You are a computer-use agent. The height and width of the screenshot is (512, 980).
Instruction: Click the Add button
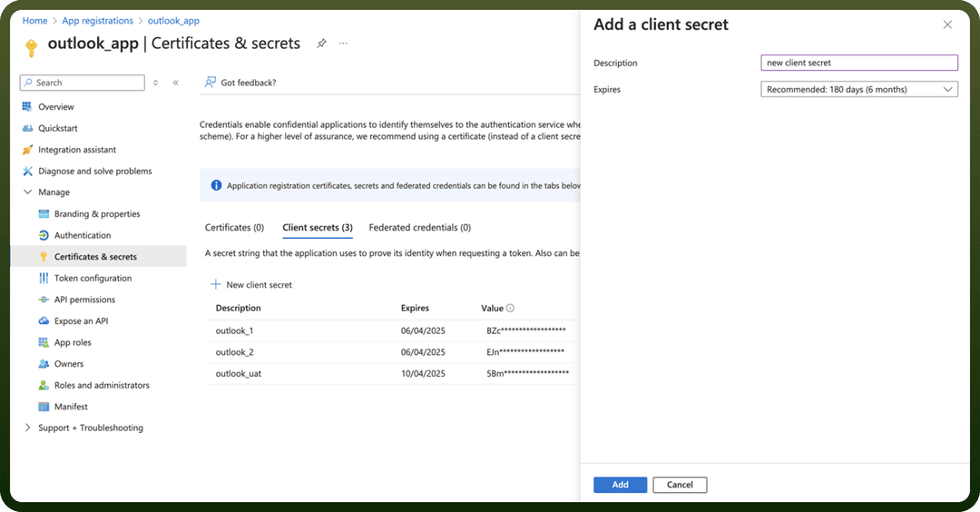tap(620, 485)
